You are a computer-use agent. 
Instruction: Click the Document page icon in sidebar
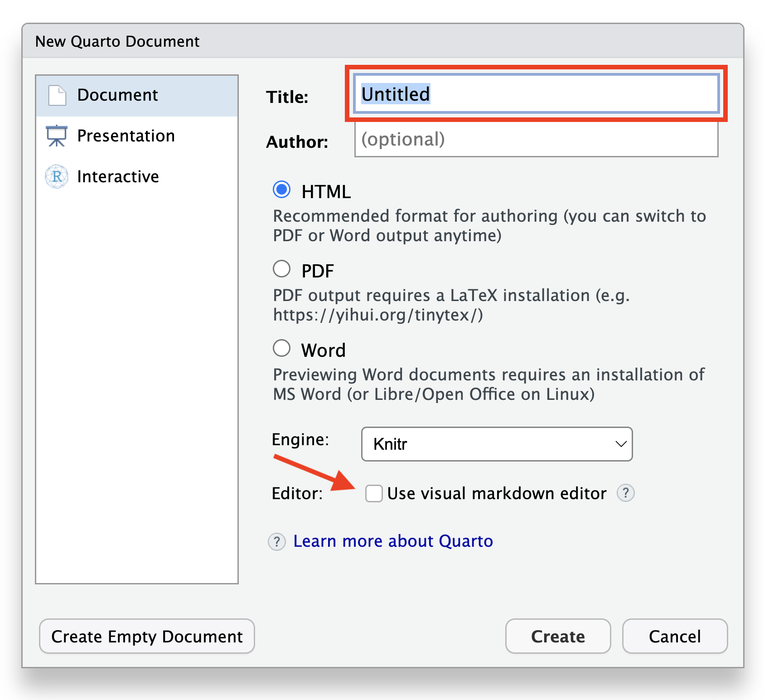[x=57, y=96]
